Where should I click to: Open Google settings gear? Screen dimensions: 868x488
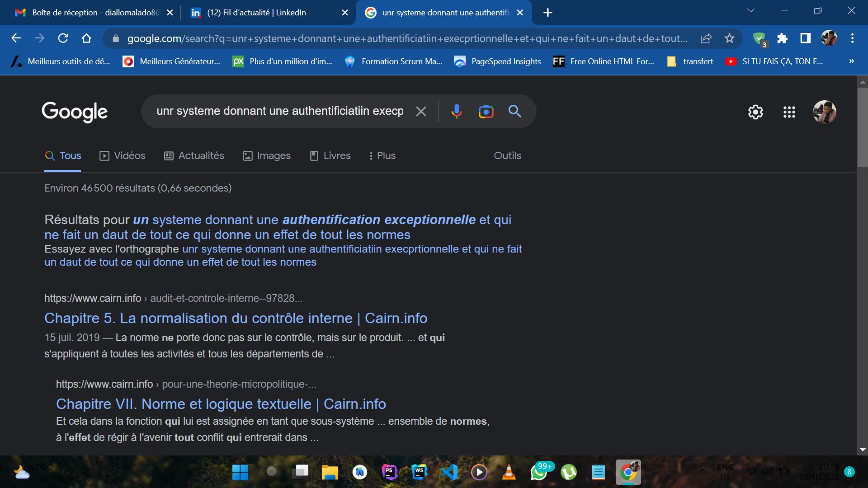point(755,112)
